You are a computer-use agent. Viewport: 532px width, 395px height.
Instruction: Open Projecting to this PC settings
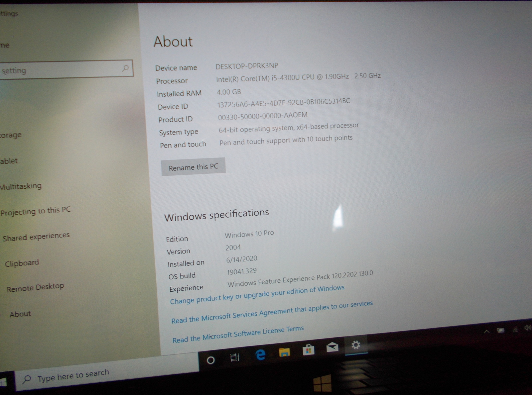pyautogui.click(x=36, y=211)
